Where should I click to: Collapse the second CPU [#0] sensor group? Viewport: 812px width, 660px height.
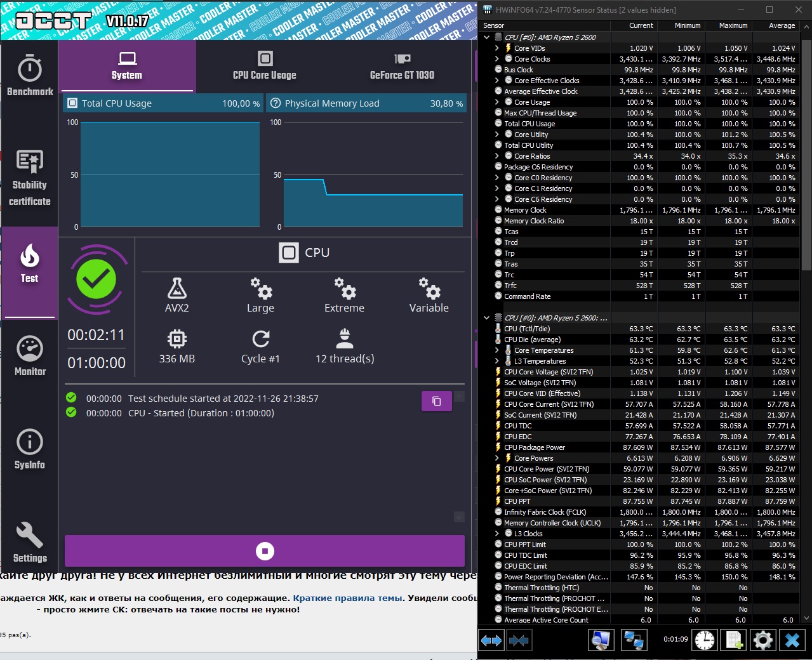[487, 318]
